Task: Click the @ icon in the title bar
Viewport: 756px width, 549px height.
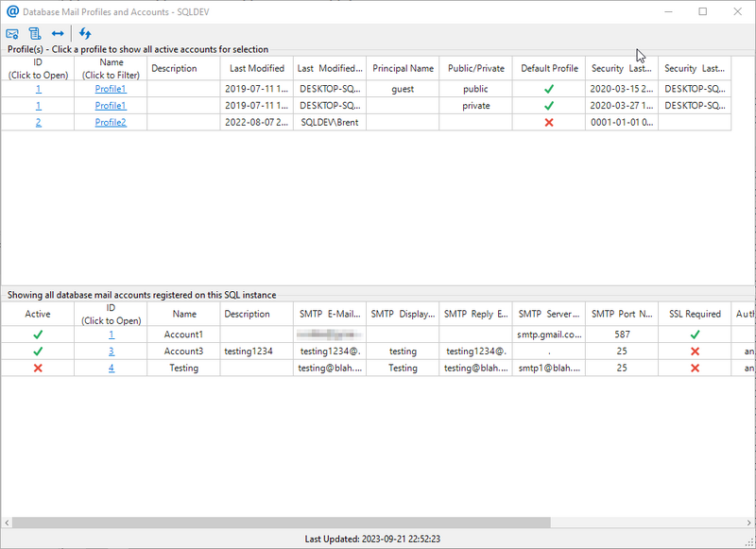Action: (x=11, y=11)
